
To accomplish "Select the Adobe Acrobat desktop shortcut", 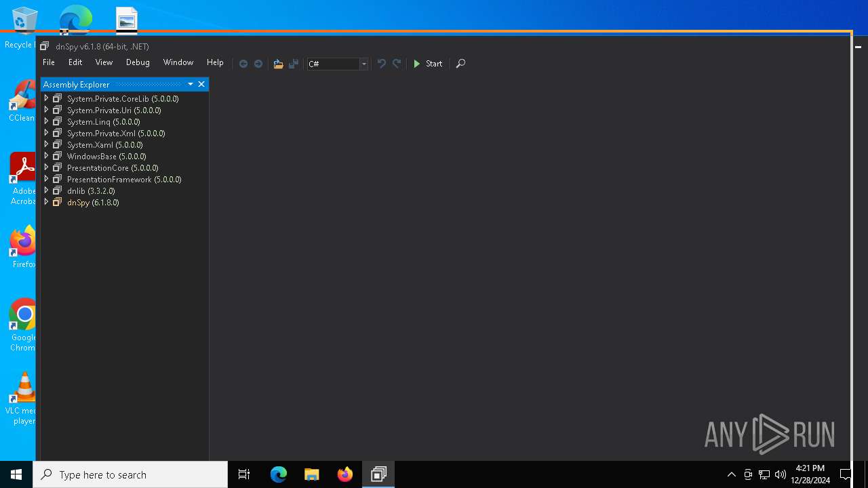I will pos(22,179).
